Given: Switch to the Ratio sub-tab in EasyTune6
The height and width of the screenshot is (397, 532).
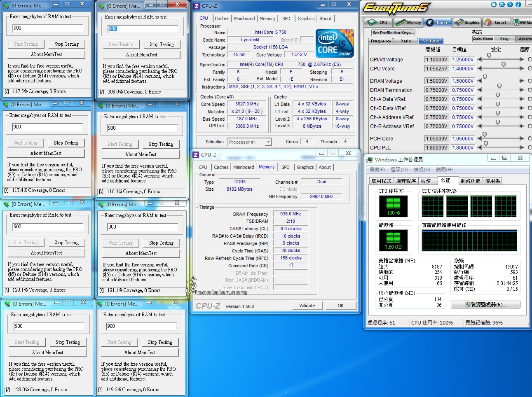Looking at the screenshot, I should coord(405,41).
